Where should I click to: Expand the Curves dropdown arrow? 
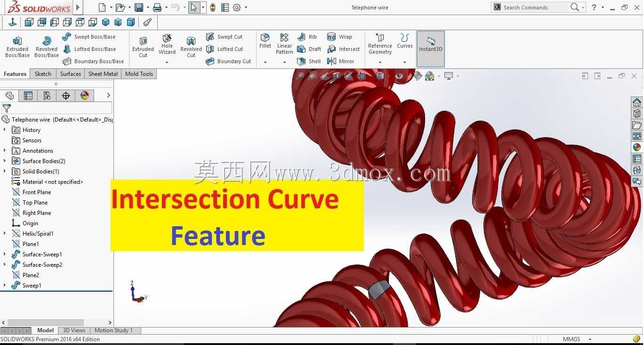click(404, 62)
